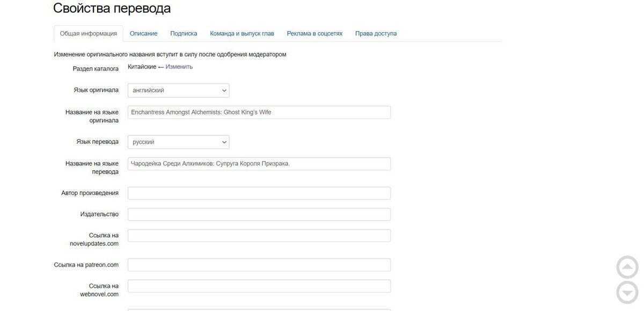
Task: Click the patreon.com link field
Action: coord(259,265)
